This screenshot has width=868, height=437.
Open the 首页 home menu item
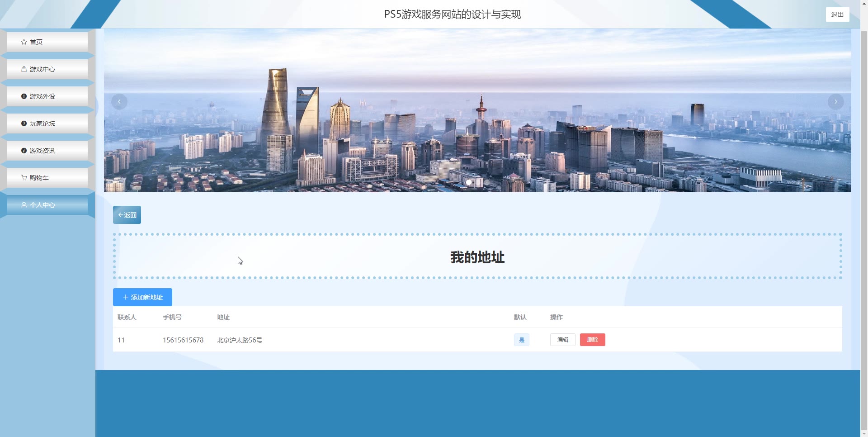pos(47,42)
